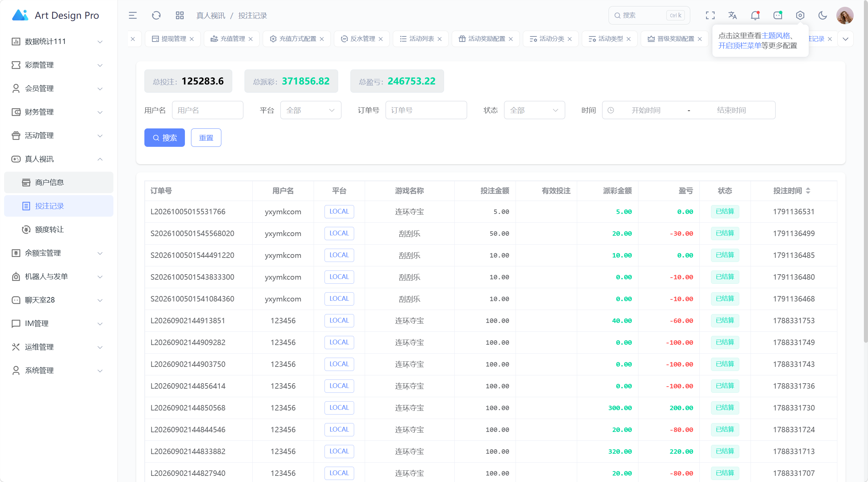Open the language translation switcher
Image resolution: width=868 pixels, height=482 pixels.
coord(732,15)
